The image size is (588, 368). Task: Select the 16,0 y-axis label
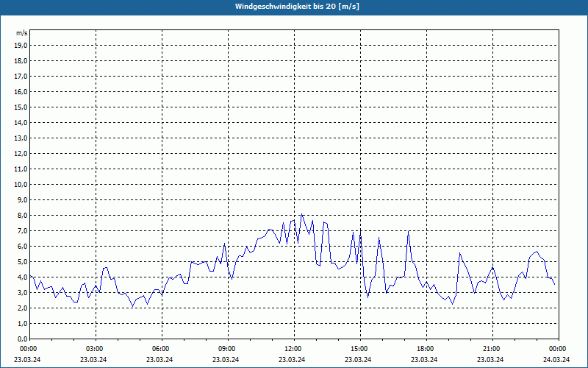21,91
